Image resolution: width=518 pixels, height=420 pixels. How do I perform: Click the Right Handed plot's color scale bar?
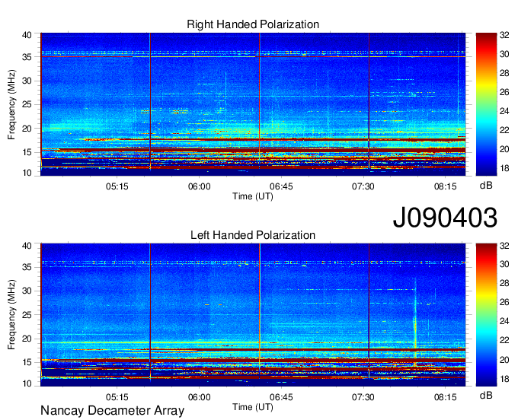(x=486, y=104)
